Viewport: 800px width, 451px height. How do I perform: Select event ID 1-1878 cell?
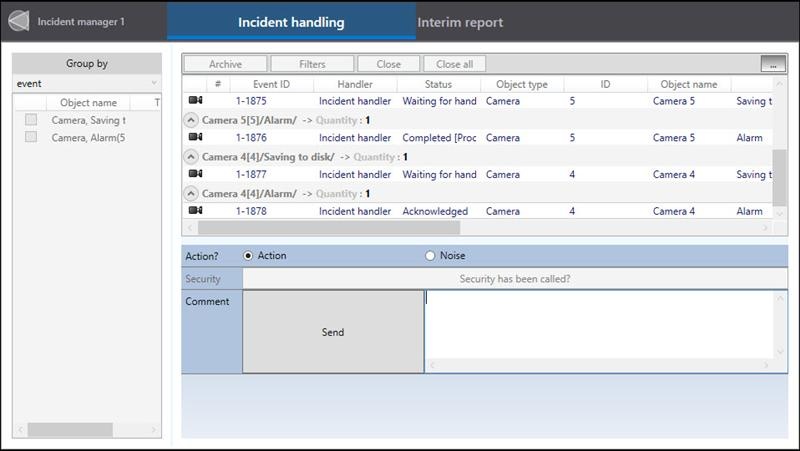click(251, 211)
